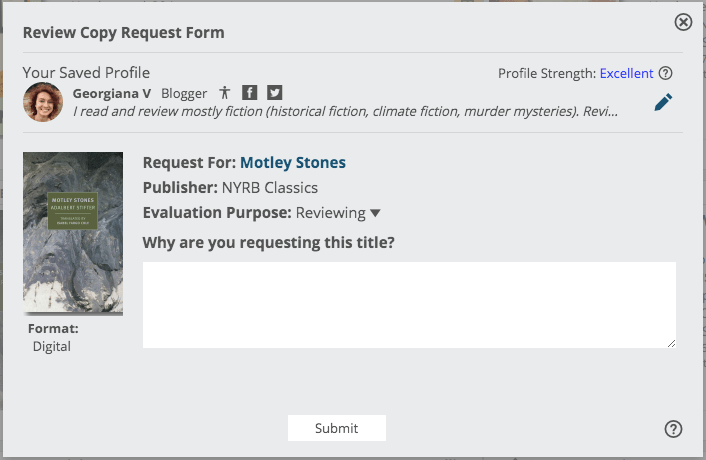Click Georgiana V's profile avatar

click(x=43, y=101)
